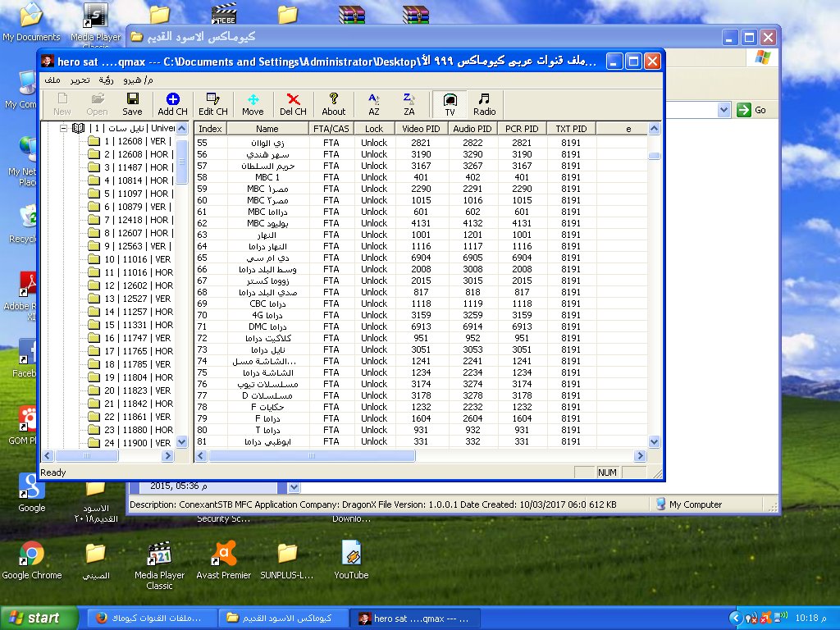The height and width of the screenshot is (630, 840).
Task: Switch to the Firefox ملفات القنوات taskbar button
Action: [150, 619]
